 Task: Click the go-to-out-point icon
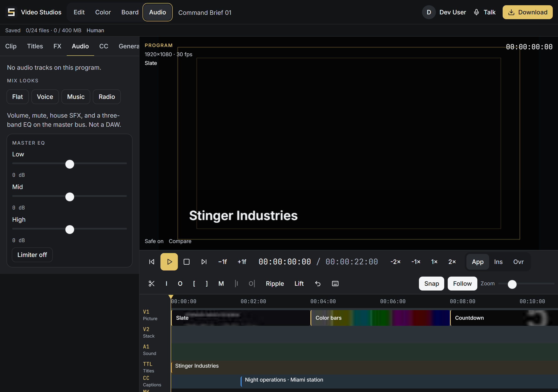click(252, 283)
